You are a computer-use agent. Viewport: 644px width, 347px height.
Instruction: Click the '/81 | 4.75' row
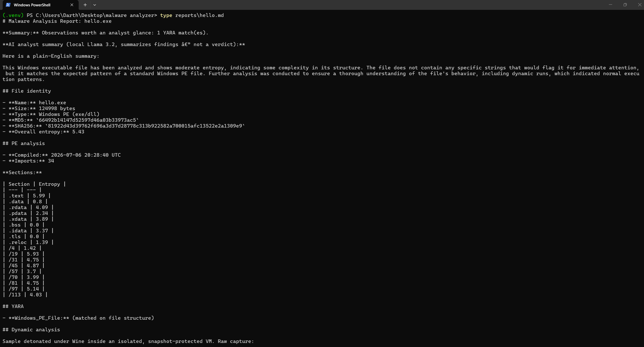click(24, 283)
